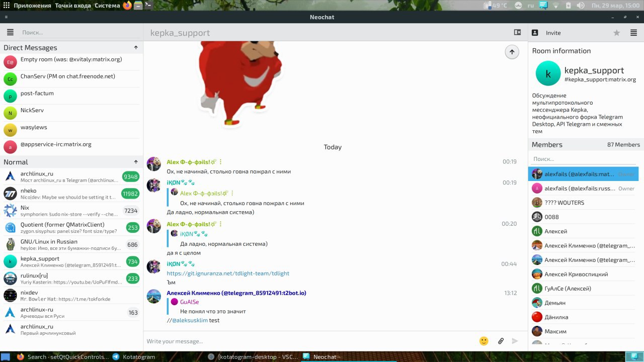The image size is (644, 362).
Task: Open the tdlight git link
Action: click(x=228, y=274)
